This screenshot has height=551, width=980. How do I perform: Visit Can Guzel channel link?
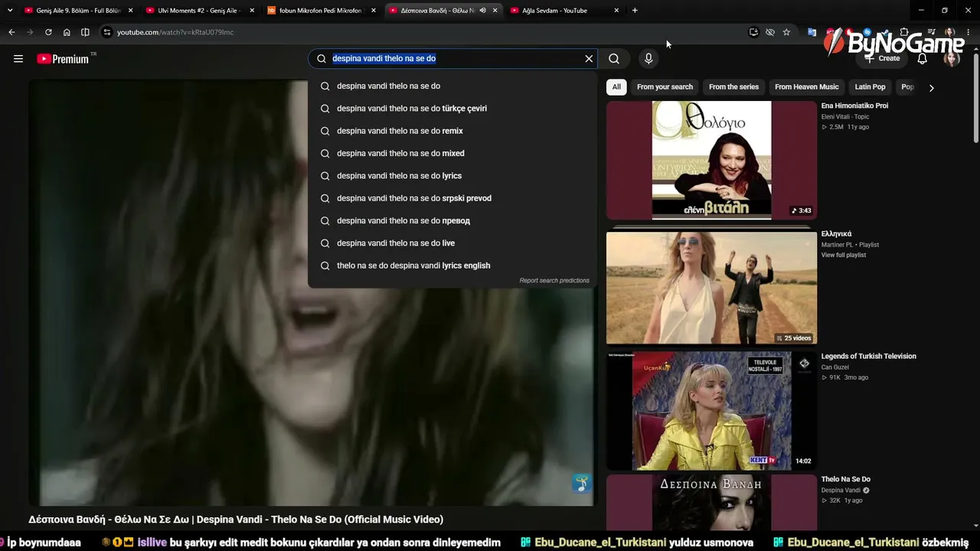point(835,367)
